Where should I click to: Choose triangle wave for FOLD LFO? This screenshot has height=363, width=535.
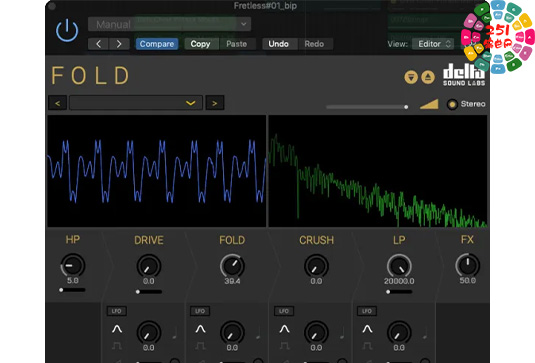pyautogui.click(x=200, y=329)
